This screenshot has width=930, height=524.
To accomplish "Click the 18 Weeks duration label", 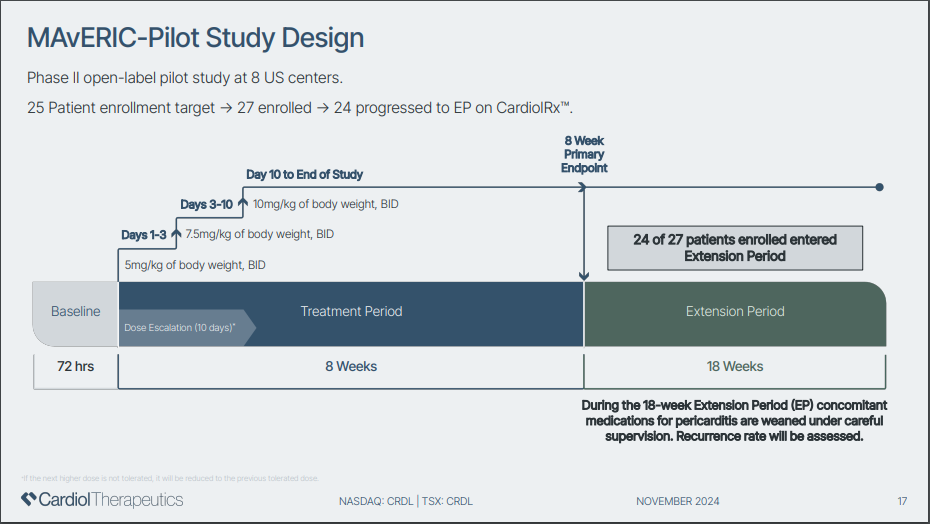I will pos(735,367).
